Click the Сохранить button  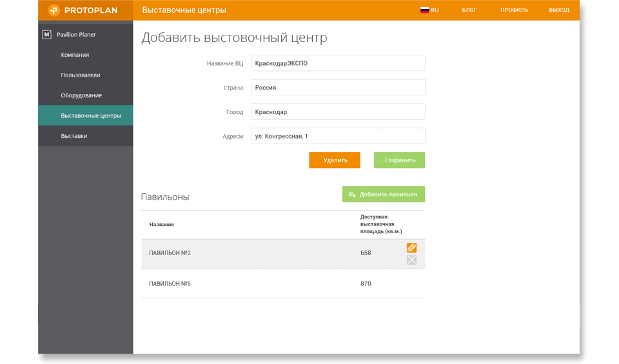(400, 160)
